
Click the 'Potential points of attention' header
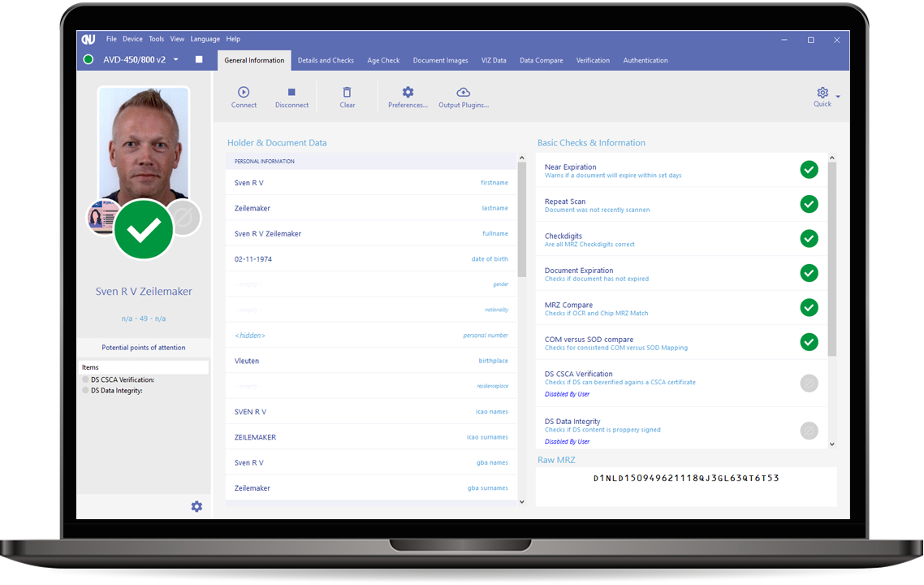[x=144, y=348]
